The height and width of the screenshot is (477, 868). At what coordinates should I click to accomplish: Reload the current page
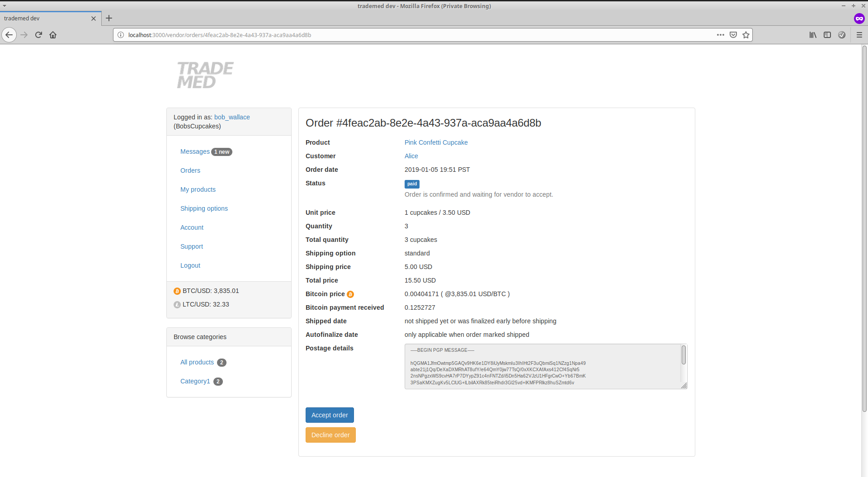38,35
